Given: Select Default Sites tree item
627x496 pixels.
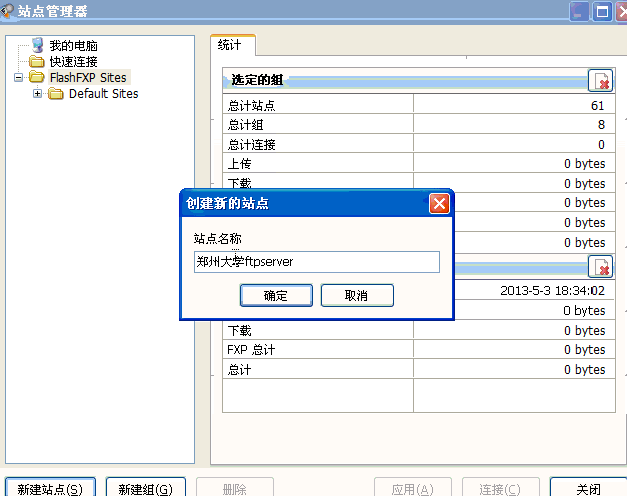Looking at the screenshot, I should (x=104, y=94).
